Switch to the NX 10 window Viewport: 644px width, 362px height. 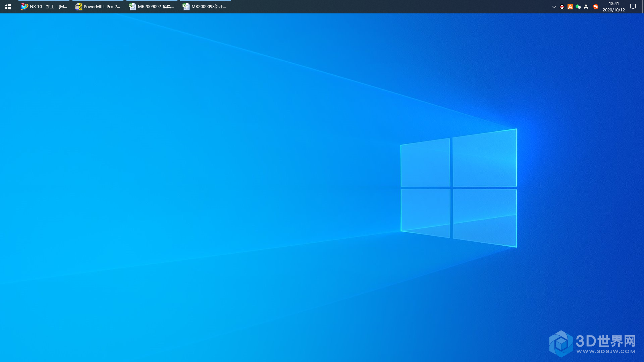pos(44,7)
